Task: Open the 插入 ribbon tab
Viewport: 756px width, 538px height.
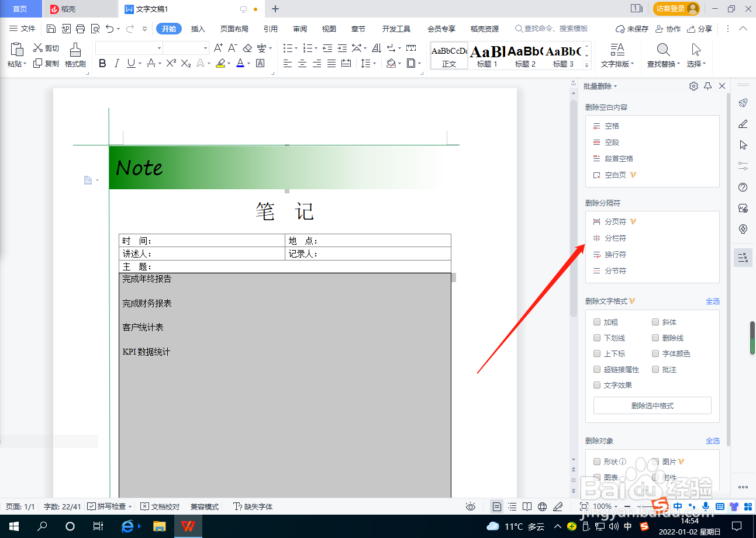Action: [x=198, y=29]
